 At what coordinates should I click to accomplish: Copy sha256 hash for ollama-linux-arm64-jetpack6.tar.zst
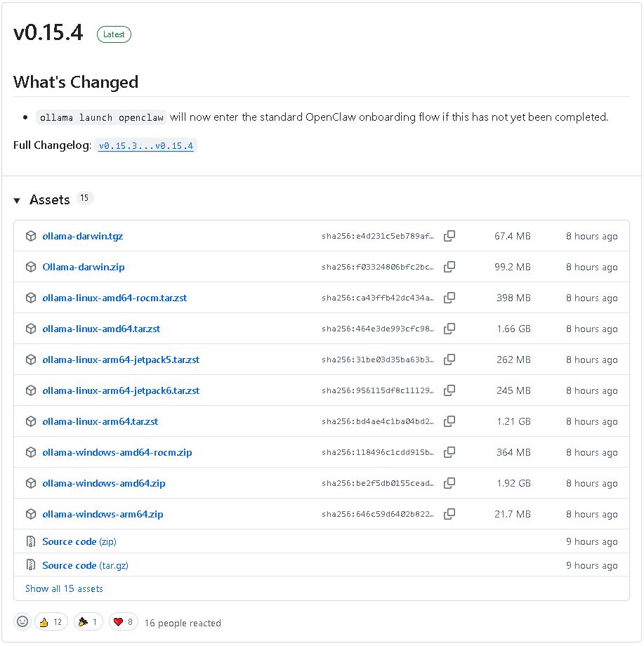[x=449, y=390]
